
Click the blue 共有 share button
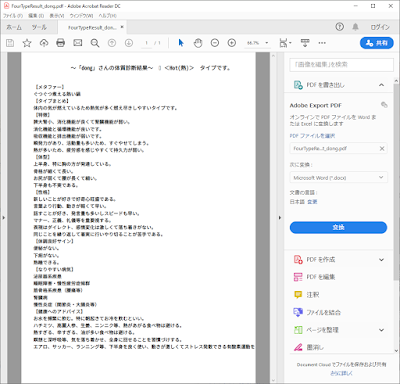[x=377, y=43]
